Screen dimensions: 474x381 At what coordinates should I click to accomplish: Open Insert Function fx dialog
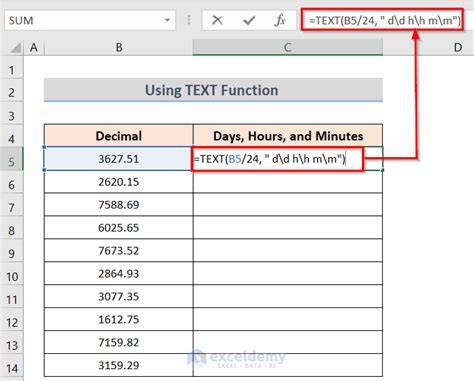coord(280,21)
